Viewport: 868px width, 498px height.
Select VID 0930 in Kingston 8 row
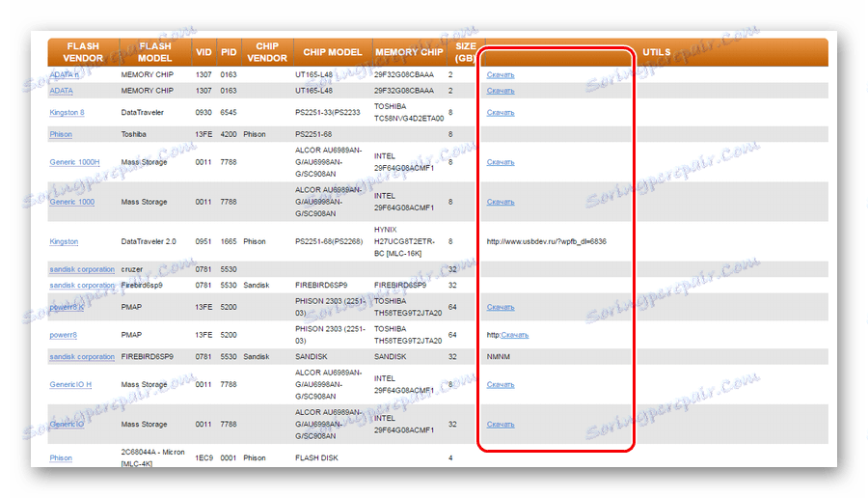pyautogui.click(x=203, y=113)
